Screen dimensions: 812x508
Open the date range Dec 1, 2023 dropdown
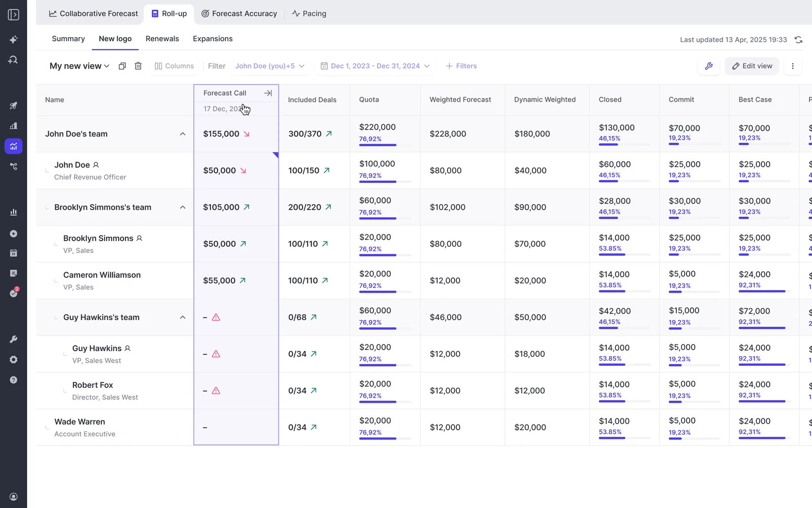[375, 66]
